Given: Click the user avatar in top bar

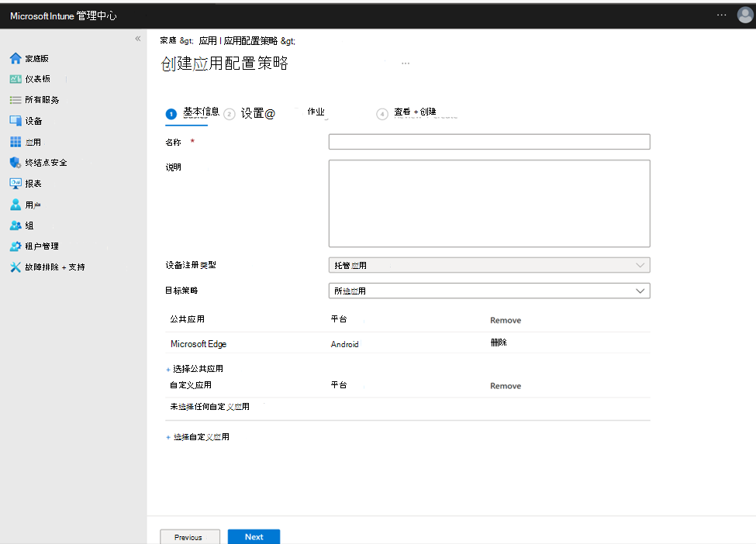Looking at the screenshot, I should click(745, 15).
